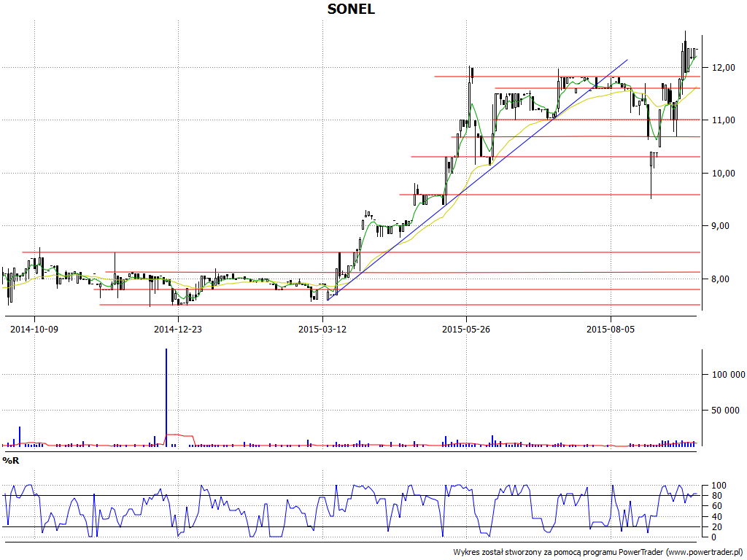Viewport: 747px width, 560px height.
Task: Select the 2015-03-12 date label
Action: pos(322,329)
